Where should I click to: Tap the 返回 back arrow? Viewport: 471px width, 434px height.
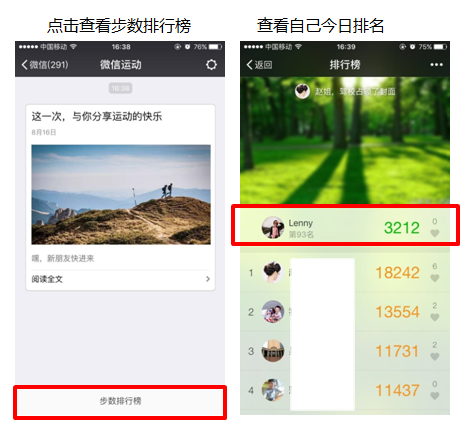point(259,65)
